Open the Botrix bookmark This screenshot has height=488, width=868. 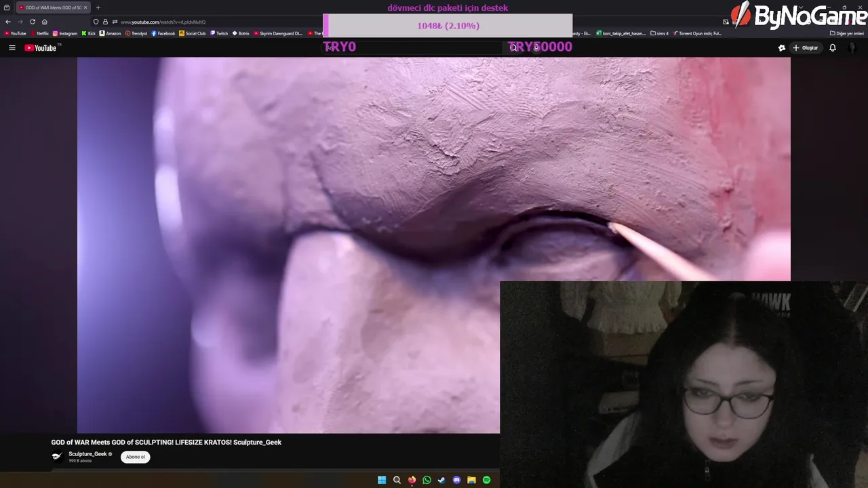pyautogui.click(x=241, y=33)
